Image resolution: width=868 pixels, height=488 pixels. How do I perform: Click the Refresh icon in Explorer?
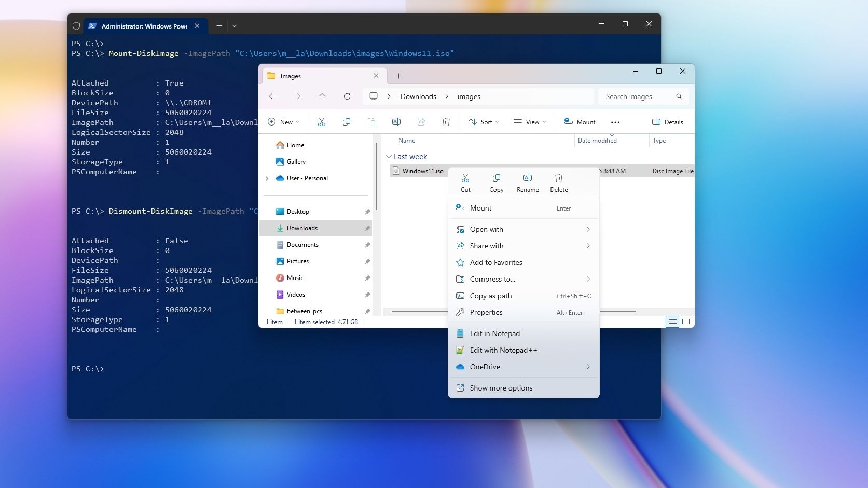pos(347,96)
